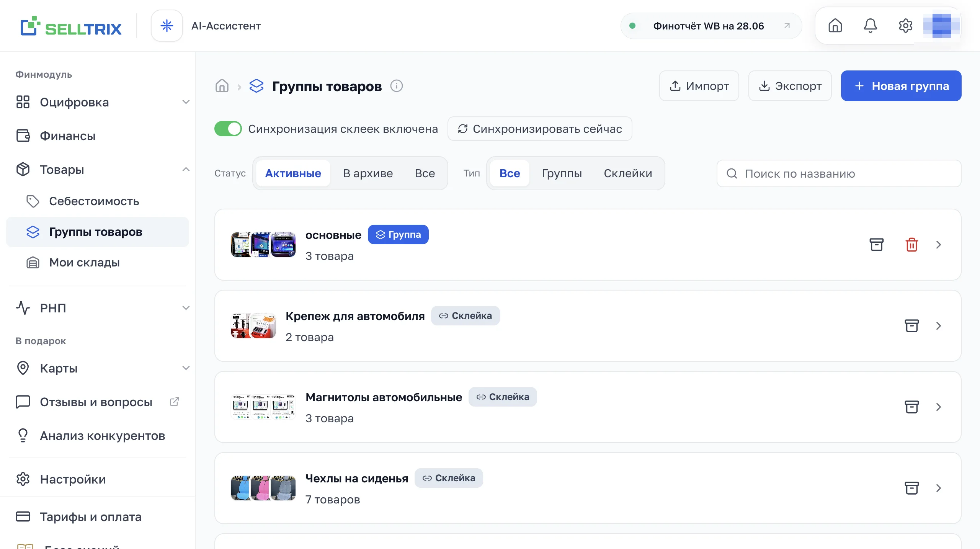Archive the основные group
980x549 pixels.
coord(876,244)
